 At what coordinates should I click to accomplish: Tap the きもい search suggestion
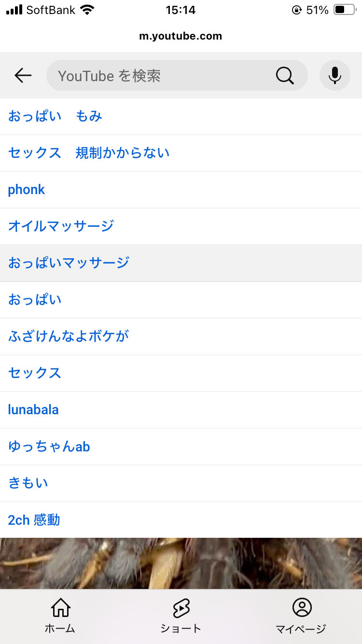(28, 483)
